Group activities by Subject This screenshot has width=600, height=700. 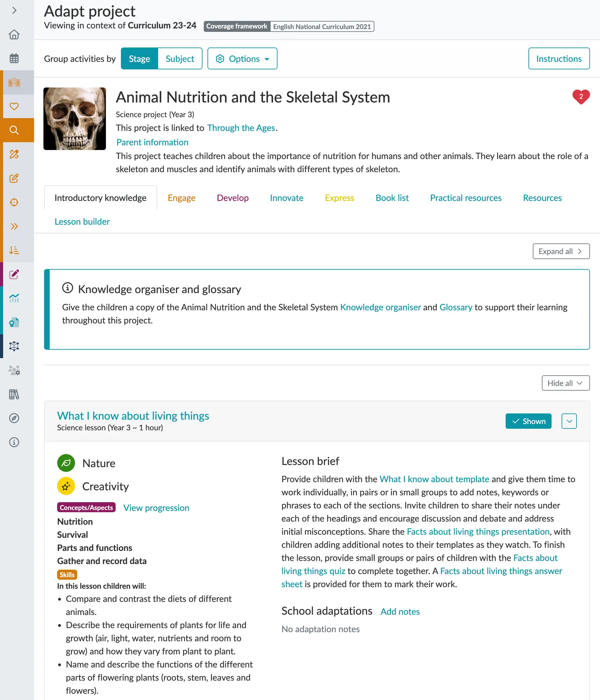pyautogui.click(x=180, y=59)
